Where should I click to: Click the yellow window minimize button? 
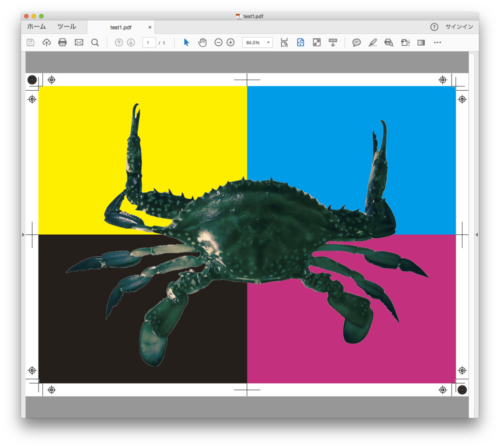click(34, 16)
